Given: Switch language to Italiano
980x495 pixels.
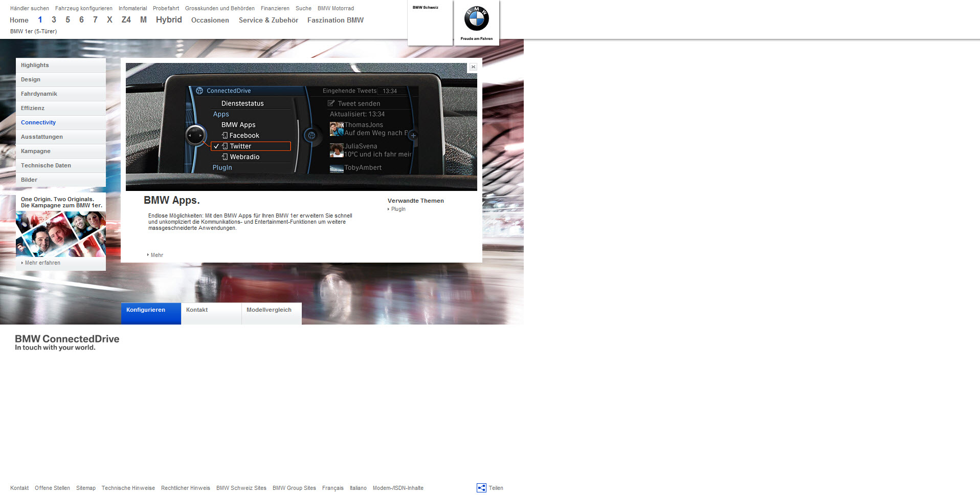Looking at the screenshot, I should [x=358, y=488].
